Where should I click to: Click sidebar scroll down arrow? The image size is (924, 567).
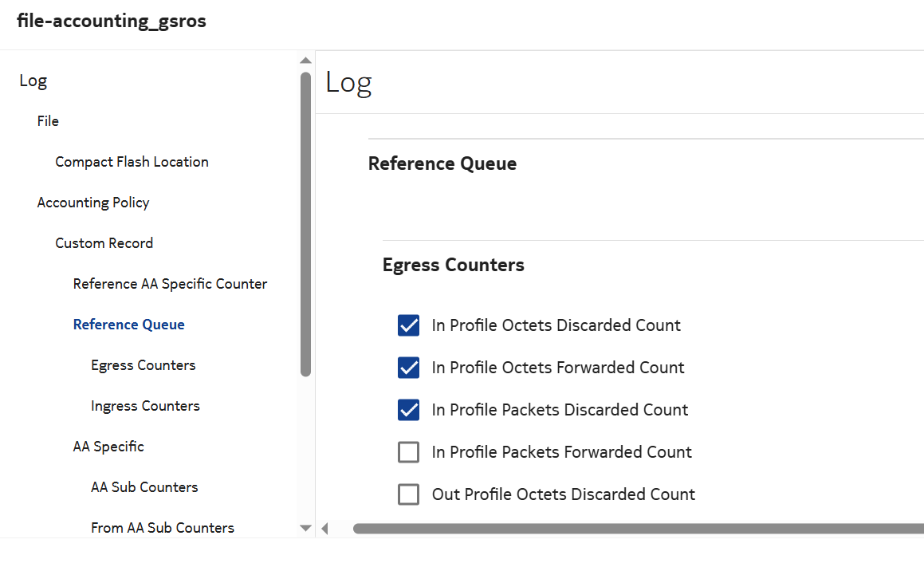(x=305, y=528)
